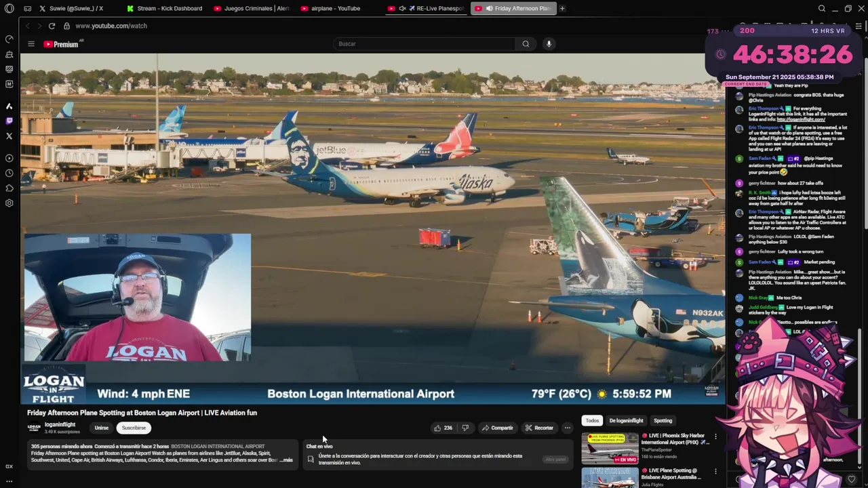Viewport: 868px width, 488px height.
Task: Open Brisbane Airport live video thumbnail
Action: 610,477
